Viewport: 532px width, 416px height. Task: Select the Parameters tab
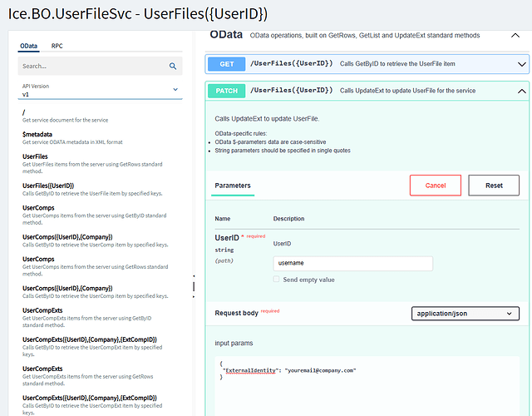click(x=233, y=186)
